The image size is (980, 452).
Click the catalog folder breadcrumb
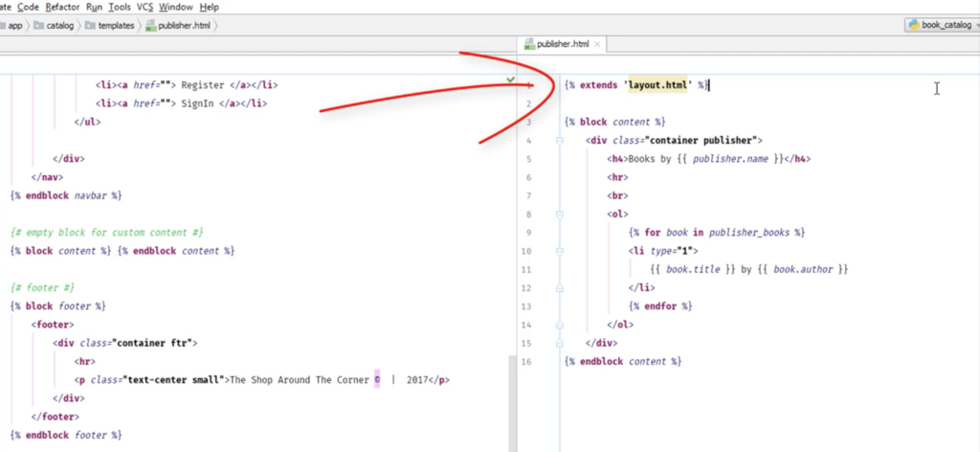click(54, 26)
